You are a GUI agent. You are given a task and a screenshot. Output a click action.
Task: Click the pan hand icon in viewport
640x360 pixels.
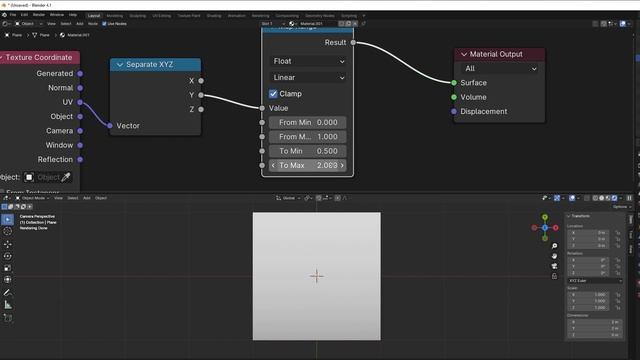(554, 256)
